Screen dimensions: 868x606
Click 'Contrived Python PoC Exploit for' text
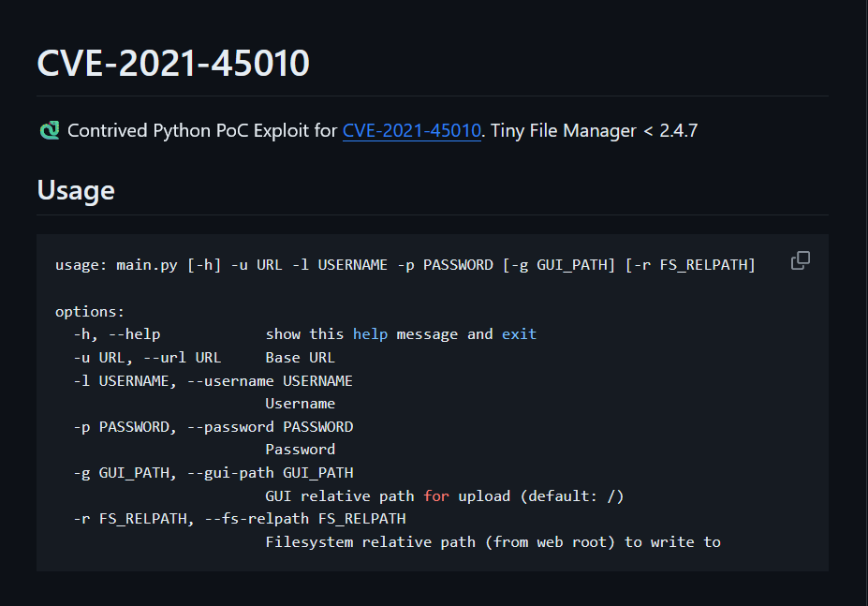click(x=202, y=131)
